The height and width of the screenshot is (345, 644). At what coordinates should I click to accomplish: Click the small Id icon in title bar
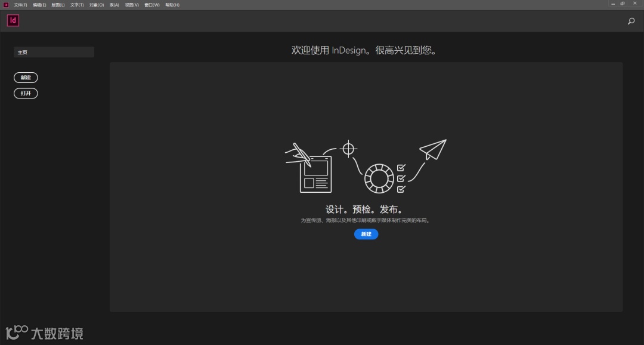6,5
